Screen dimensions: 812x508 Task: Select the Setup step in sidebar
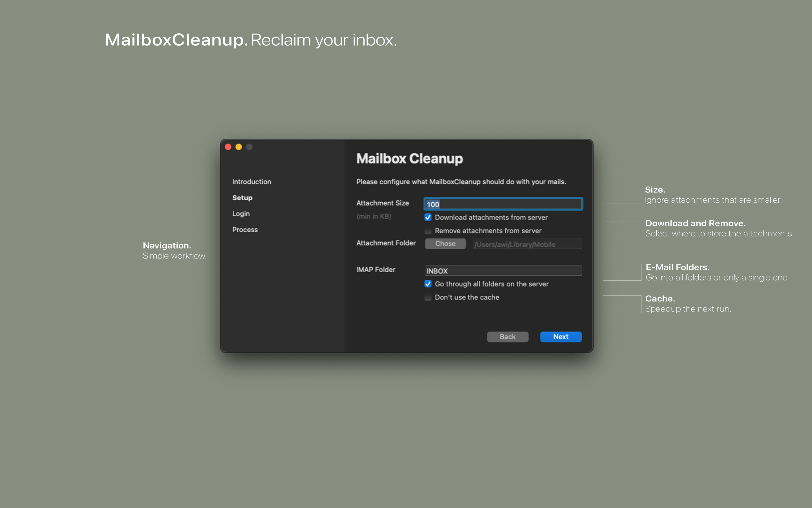click(x=242, y=198)
